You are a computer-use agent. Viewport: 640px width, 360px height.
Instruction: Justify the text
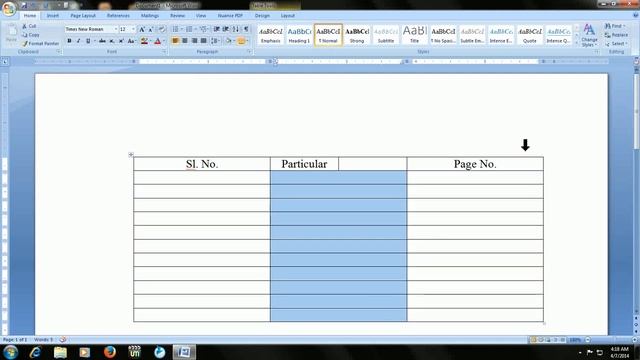[203, 41]
